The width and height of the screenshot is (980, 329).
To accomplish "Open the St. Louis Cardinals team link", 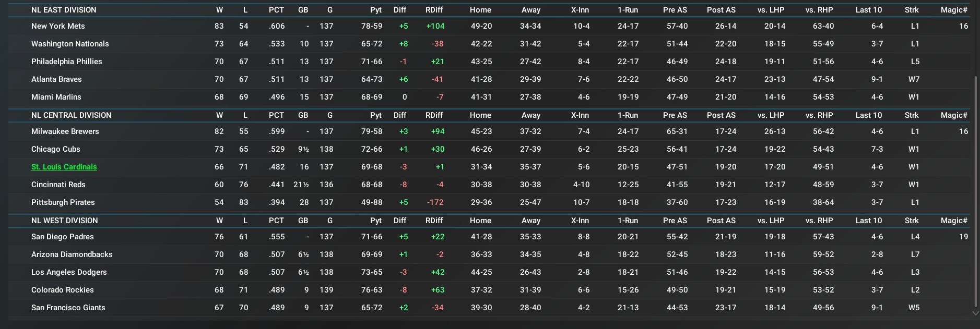I will (64, 167).
